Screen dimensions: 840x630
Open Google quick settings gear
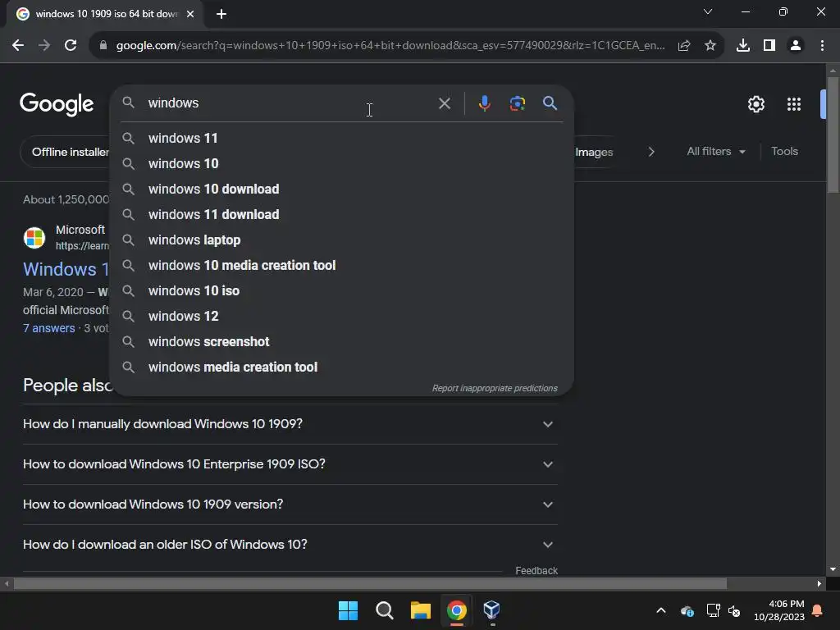pyautogui.click(x=756, y=104)
